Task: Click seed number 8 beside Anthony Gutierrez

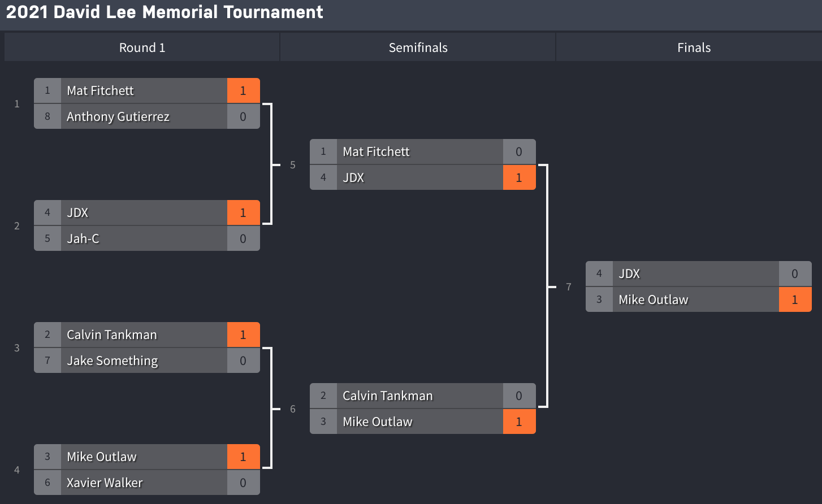Action: [x=47, y=116]
